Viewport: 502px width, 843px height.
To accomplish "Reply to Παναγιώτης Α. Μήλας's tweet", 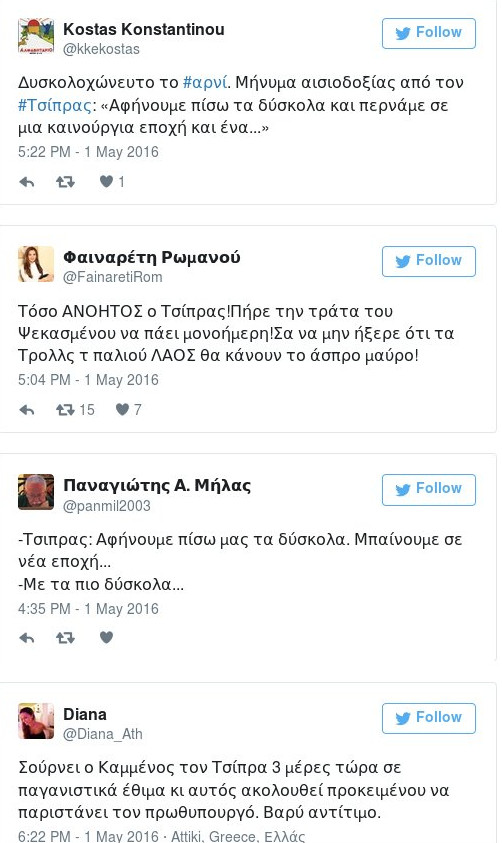I will (x=27, y=638).
